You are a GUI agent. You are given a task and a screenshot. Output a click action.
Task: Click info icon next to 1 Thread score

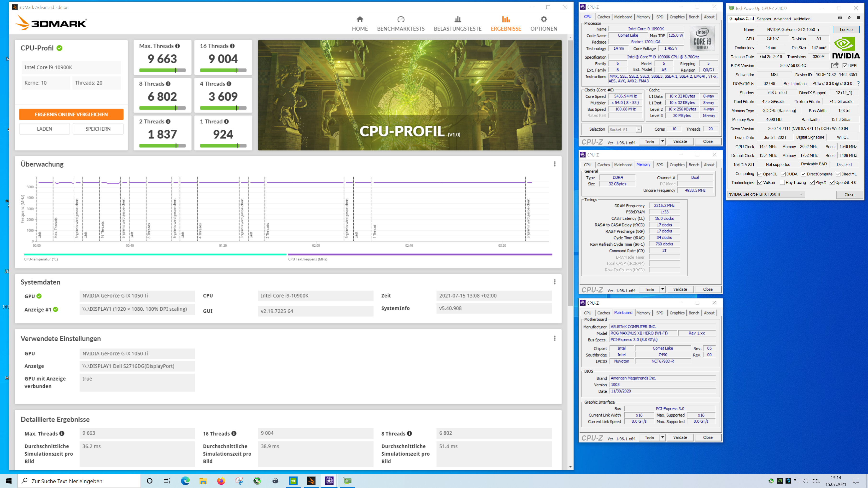(226, 122)
